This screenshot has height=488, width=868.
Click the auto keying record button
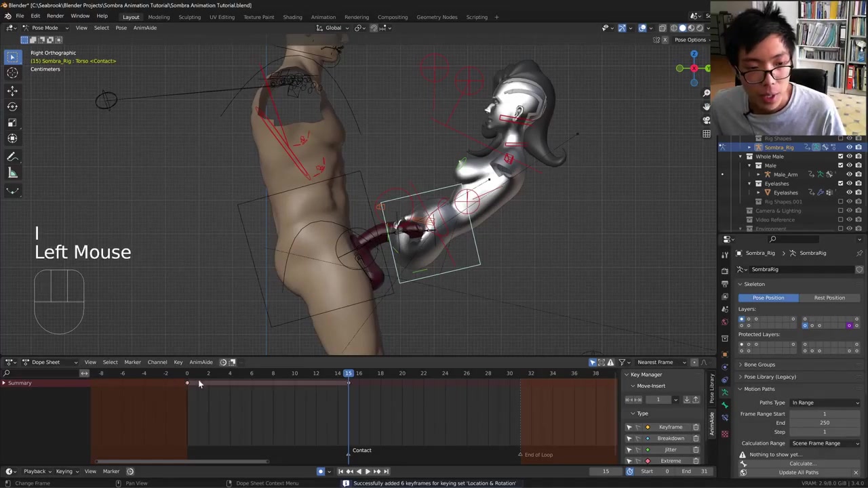point(321,471)
